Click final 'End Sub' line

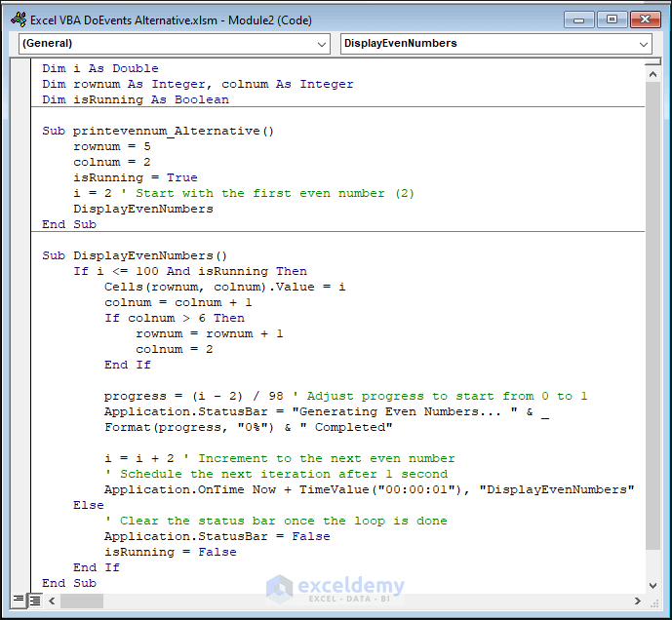[x=69, y=583]
